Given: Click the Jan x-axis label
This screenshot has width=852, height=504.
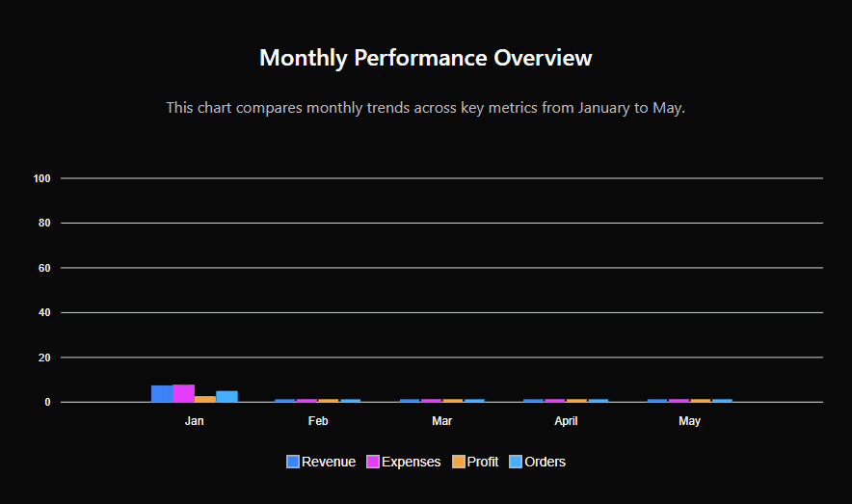Looking at the screenshot, I should point(195,421).
